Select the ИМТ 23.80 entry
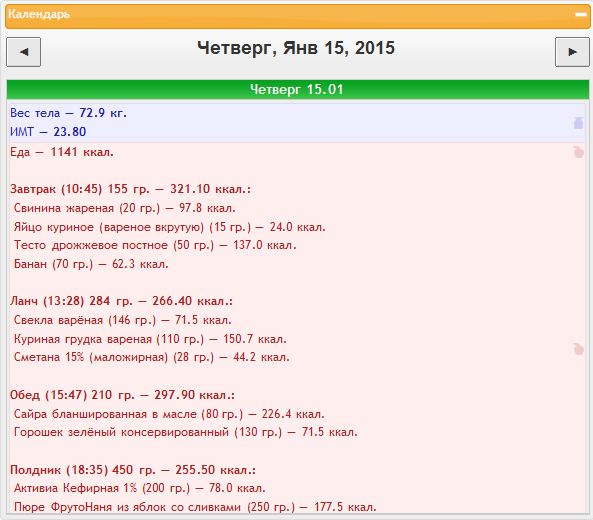593x520 pixels. pos(48,132)
